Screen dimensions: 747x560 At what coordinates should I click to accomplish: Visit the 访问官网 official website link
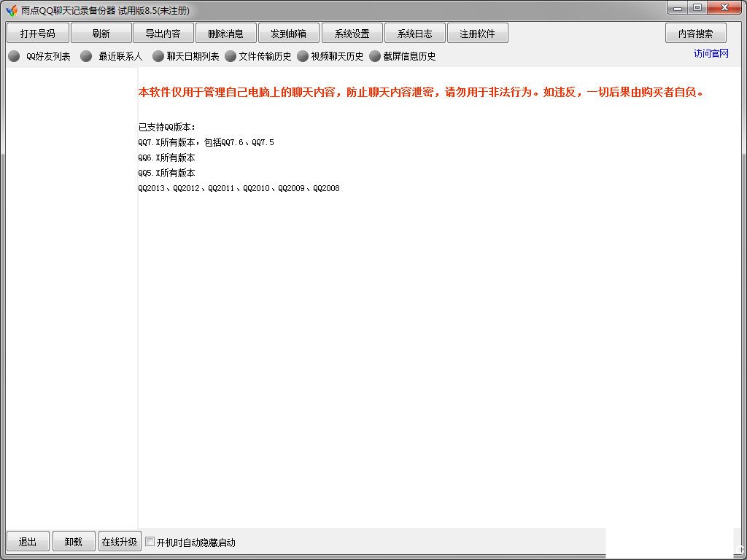tap(711, 54)
